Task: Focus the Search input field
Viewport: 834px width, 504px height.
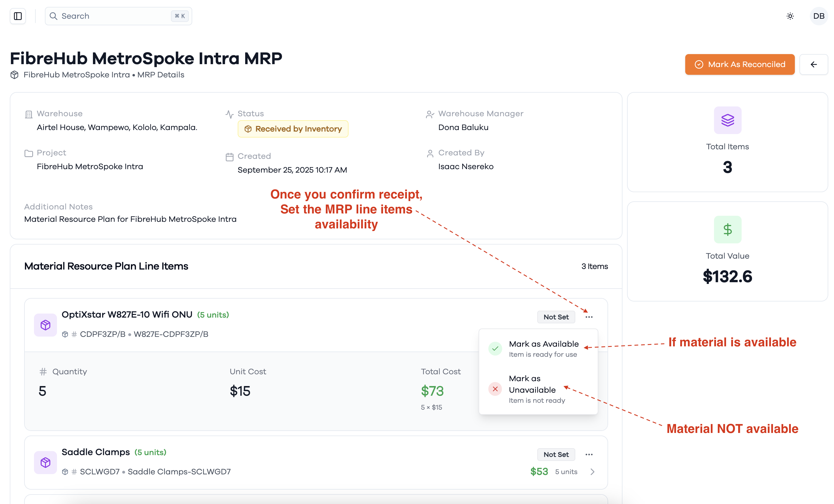Action: (x=118, y=16)
